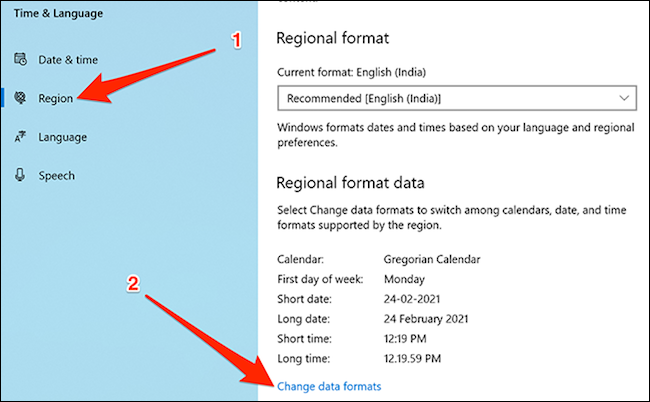650x402 pixels.
Task: Click the Region globe icon in sidebar
Action: (20, 98)
